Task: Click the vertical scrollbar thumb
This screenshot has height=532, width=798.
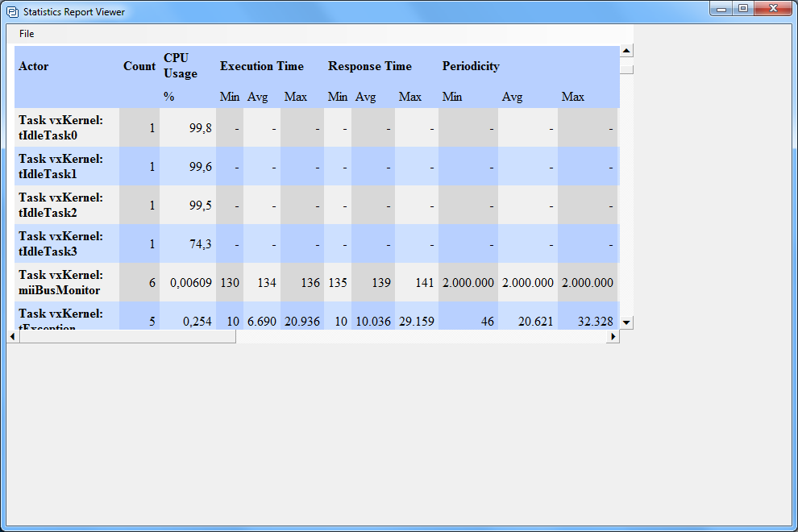Action: [x=626, y=69]
